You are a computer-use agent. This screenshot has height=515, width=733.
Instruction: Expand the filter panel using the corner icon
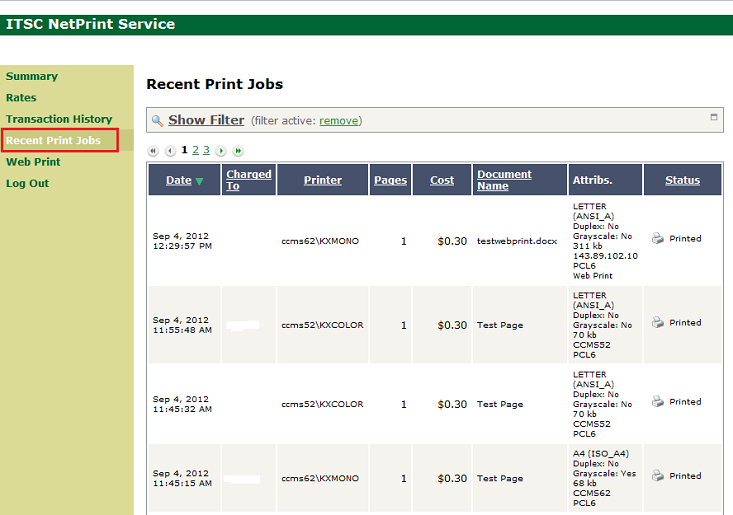tap(714, 117)
